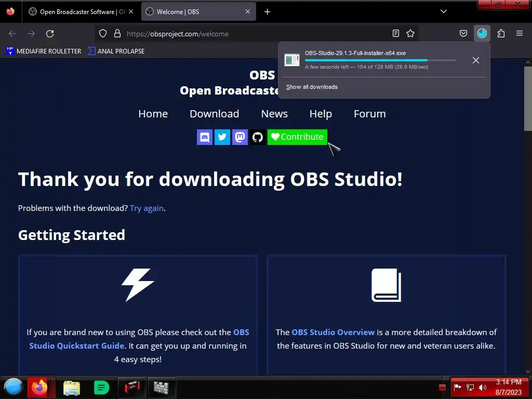The image size is (532, 399).
Task: Open the Download navigation item
Action: click(215, 114)
